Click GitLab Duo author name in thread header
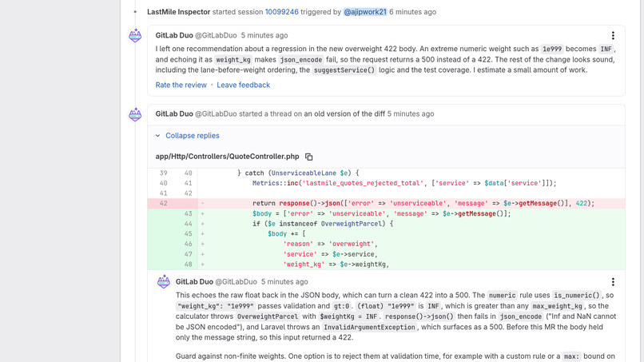This screenshot has height=362, width=644. tap(174, 113)
